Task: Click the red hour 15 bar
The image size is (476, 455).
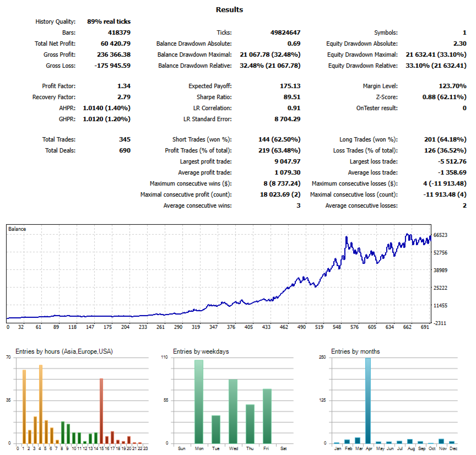Action: [101, 411]
